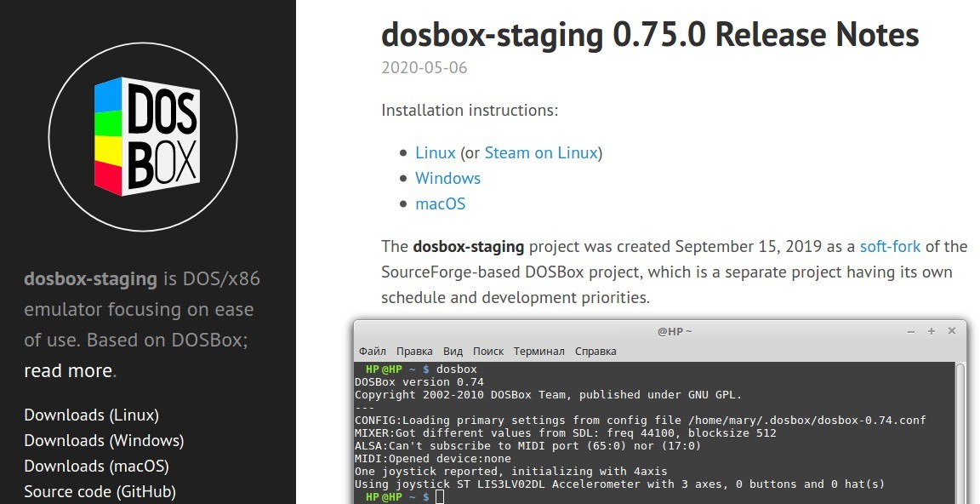Open the Поиск menu in the terminal

pos(488,352)
